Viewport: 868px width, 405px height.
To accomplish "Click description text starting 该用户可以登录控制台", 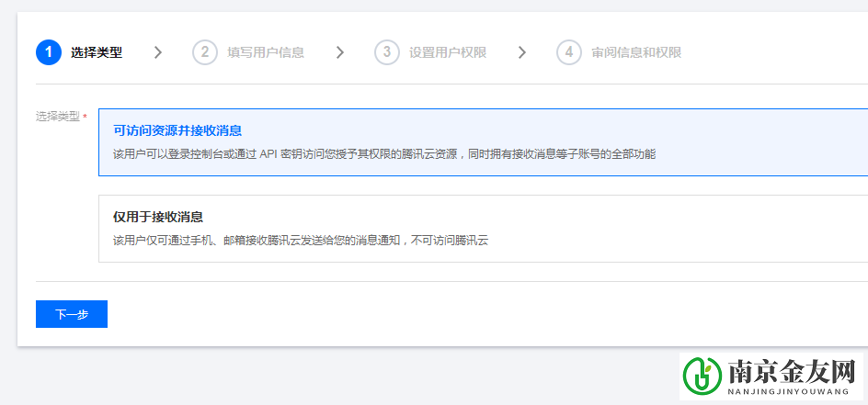I will point(384,154).
